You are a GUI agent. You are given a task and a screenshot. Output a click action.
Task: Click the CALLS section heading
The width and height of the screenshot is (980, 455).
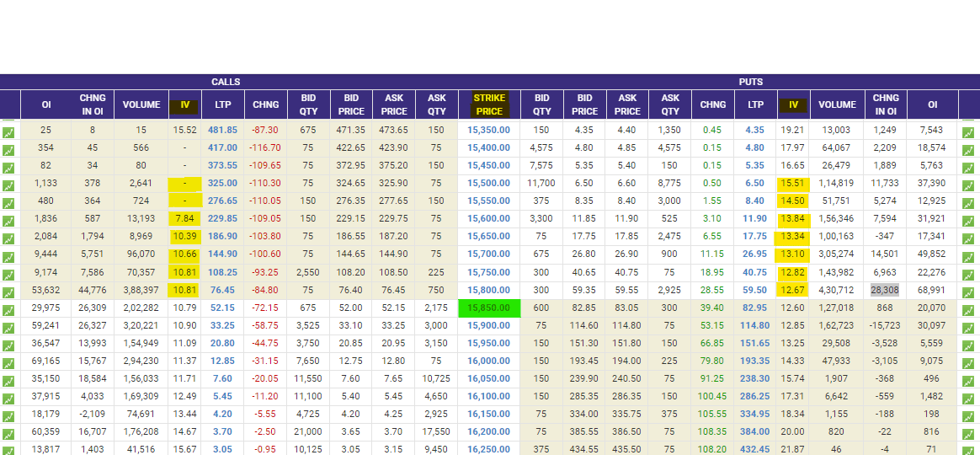coord(226,82)
